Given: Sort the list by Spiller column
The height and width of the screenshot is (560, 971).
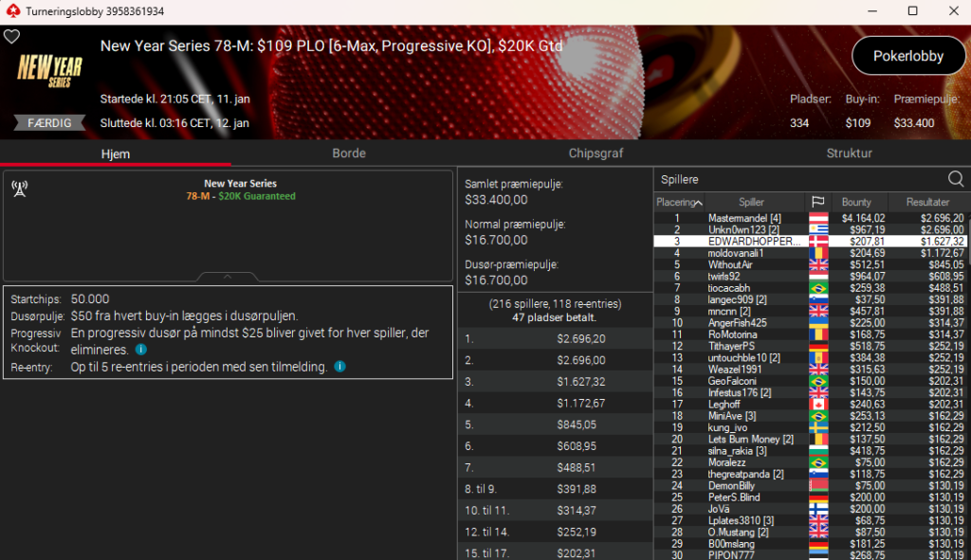Looking at the screenshot, I should point(751,202).
